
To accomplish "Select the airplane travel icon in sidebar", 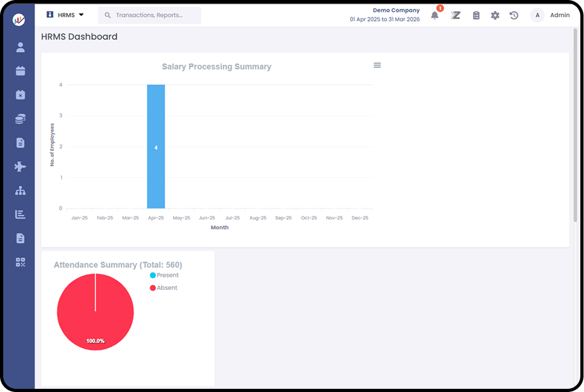I will tap(19, 166).
